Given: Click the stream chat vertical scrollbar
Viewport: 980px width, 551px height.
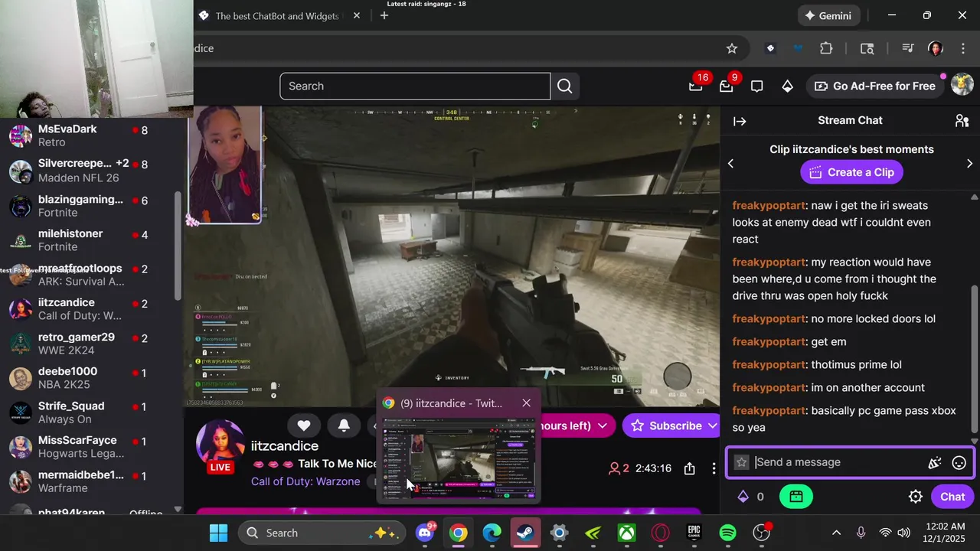Looking at the screenshot, I should pyautogui.click(x=975, y=359).
